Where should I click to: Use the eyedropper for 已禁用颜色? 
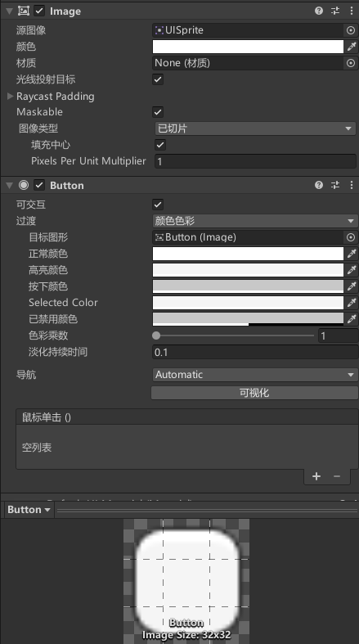pyautogui.click(x=351, y=319)
